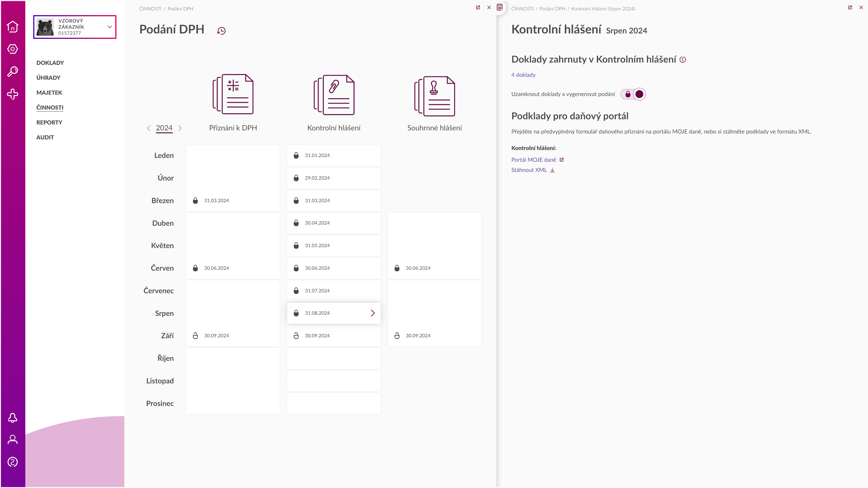This screenshot has height=488, width=868.
Task: Open ČINNOSTI menu item
Action: (x=50, y=108)
